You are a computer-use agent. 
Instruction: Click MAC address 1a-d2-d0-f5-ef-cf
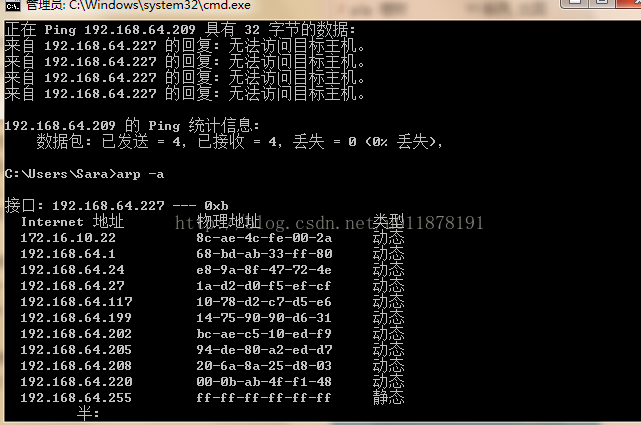(264, 285)
